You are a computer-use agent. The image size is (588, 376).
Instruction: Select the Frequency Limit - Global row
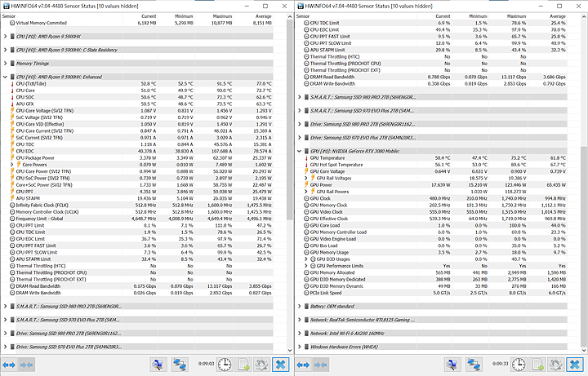(141, 219)
